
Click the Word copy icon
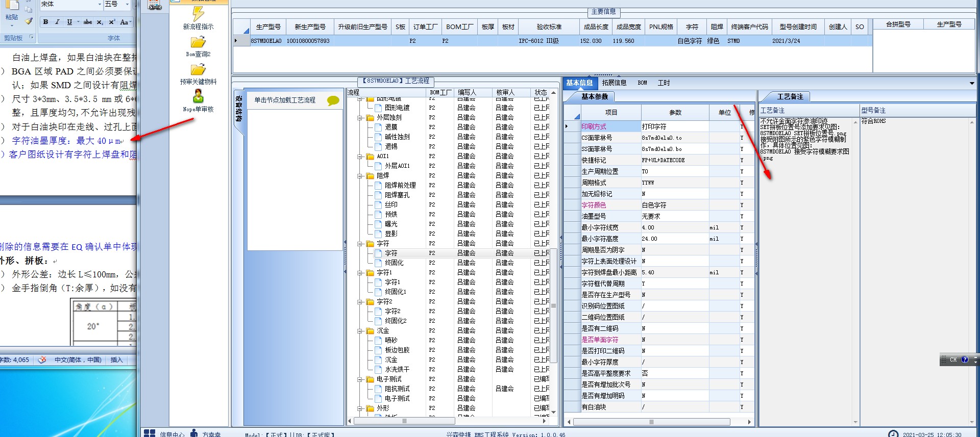(29, 9)
